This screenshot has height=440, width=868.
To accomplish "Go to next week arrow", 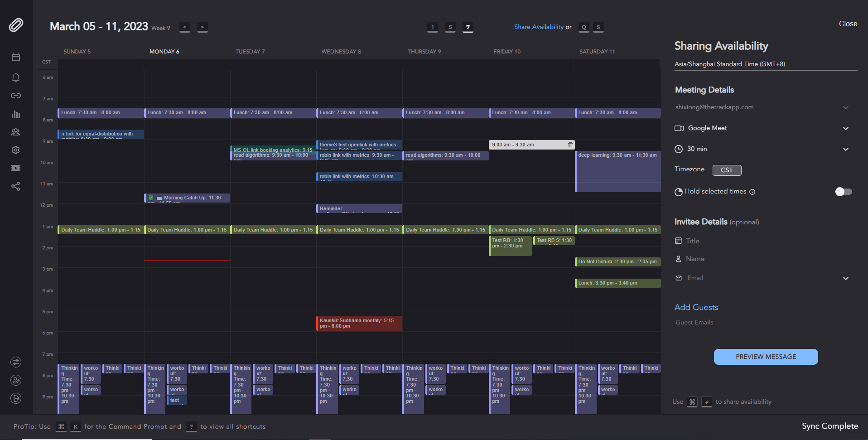I will coord(202,27).
